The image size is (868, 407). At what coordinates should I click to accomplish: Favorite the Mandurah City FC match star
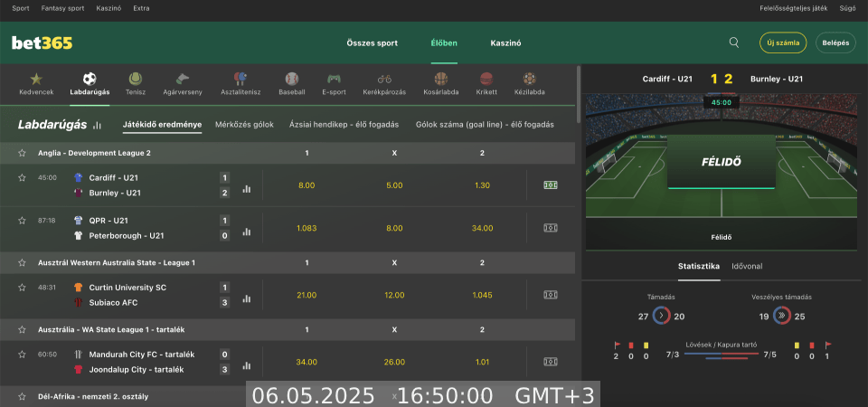coord(22,355)
